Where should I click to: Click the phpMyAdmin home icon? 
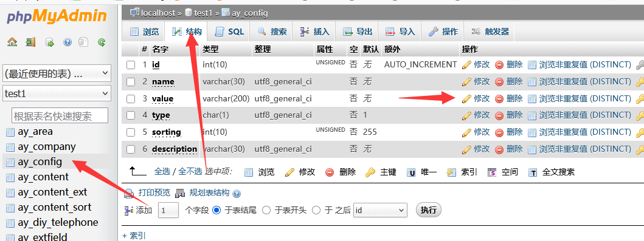click(12, 42)
